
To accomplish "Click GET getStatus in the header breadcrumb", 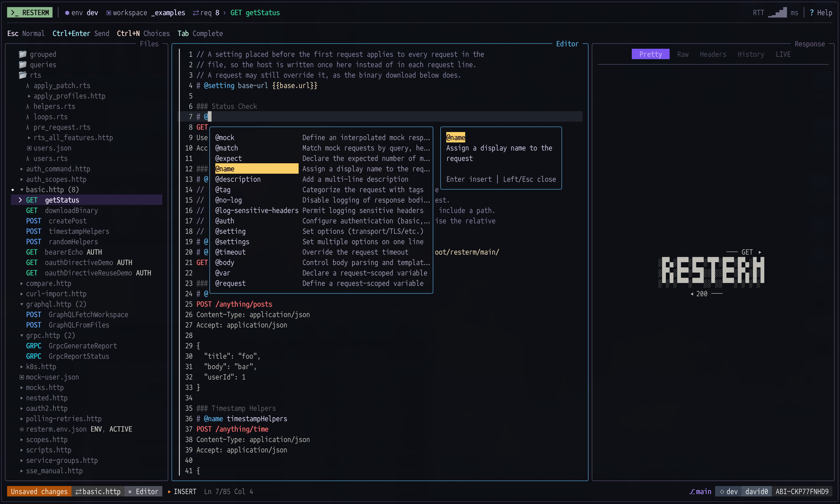I will tap(255, 13).
